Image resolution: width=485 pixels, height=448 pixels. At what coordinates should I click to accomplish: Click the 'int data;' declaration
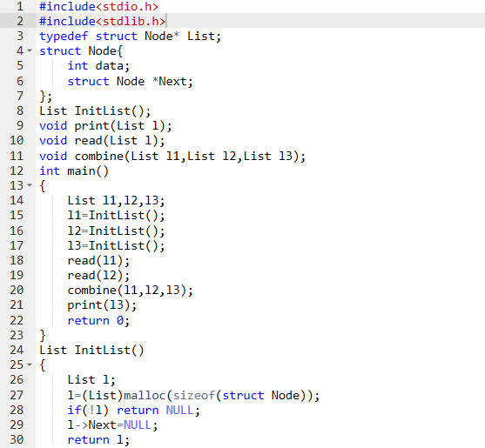click(x=98, y=66)
